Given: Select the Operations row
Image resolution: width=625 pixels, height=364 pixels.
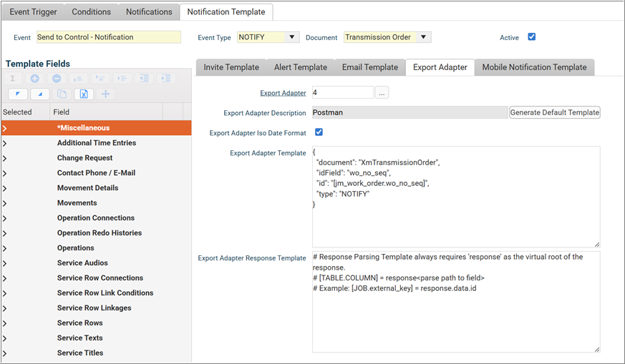Looking at the screenshot, I should point(97,248).
